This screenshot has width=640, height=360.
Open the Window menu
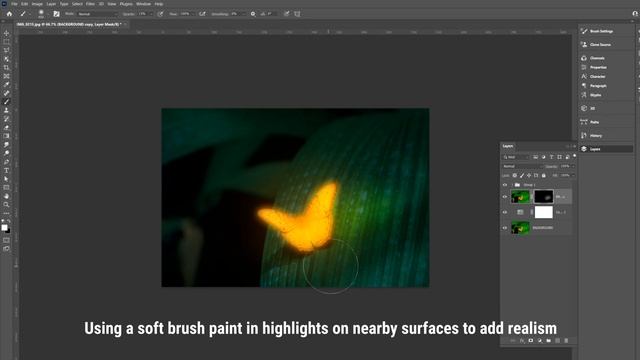(x=143, y=4)
